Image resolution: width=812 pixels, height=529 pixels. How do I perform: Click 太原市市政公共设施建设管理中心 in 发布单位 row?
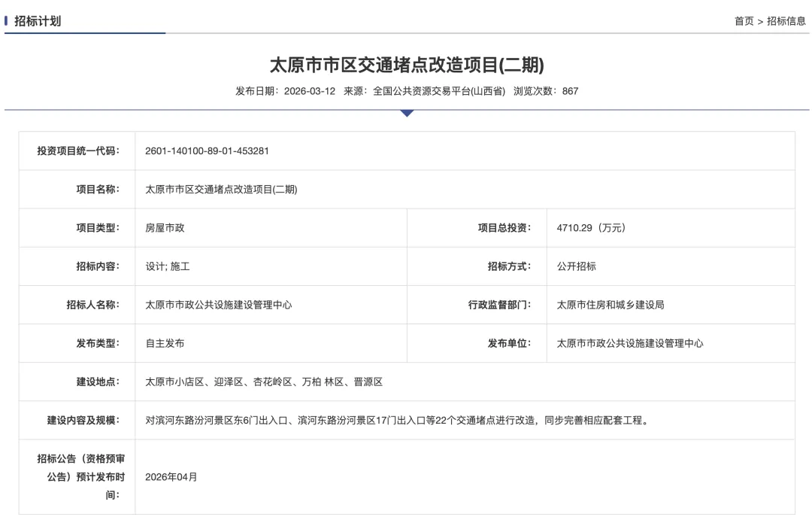pos(630,343)
